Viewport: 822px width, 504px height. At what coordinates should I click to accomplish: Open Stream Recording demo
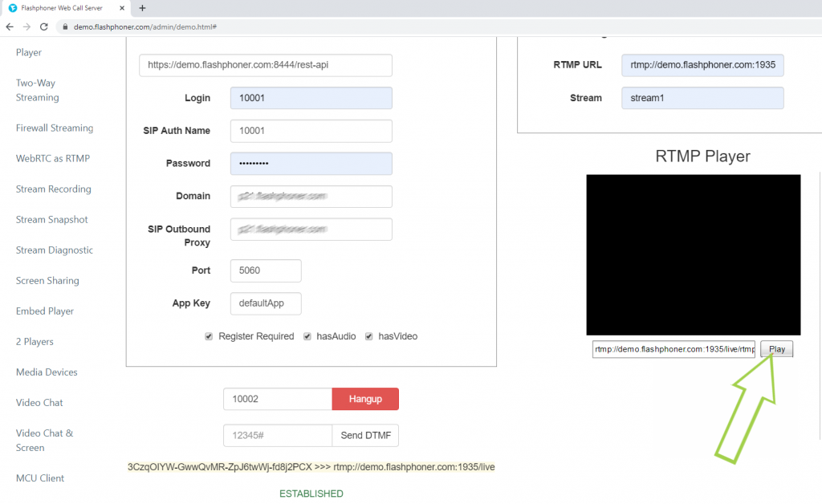pyautogui.click(x=54, y=189)
